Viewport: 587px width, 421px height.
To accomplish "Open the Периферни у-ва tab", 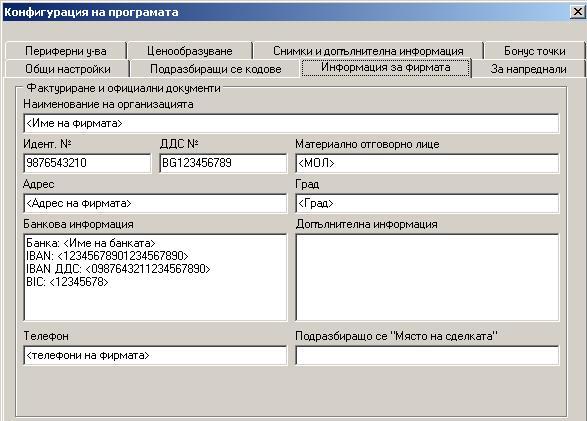I will click(x=66, y=51).
